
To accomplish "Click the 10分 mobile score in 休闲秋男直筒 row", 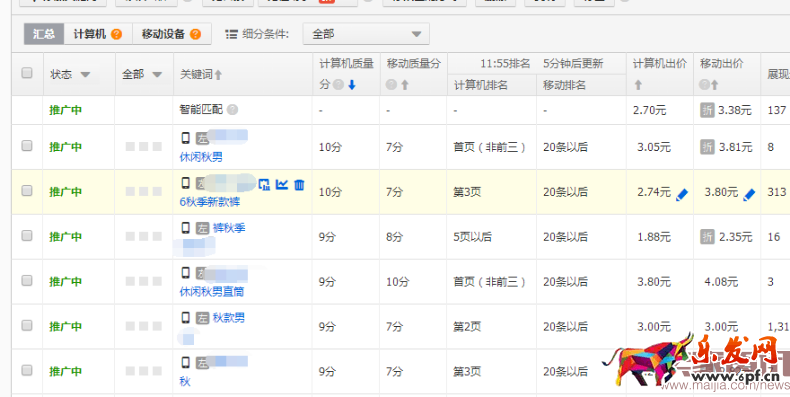I will [x=398, y=282].
